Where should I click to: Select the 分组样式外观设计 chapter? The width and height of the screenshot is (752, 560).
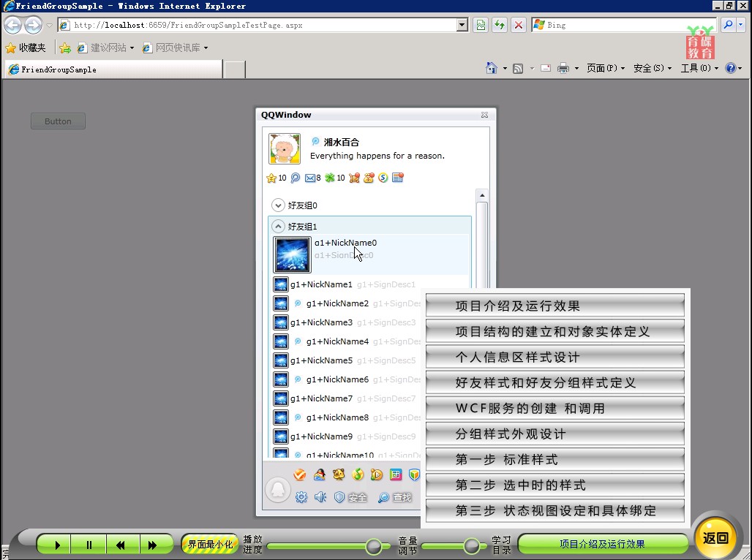click(x=555, y=434)
